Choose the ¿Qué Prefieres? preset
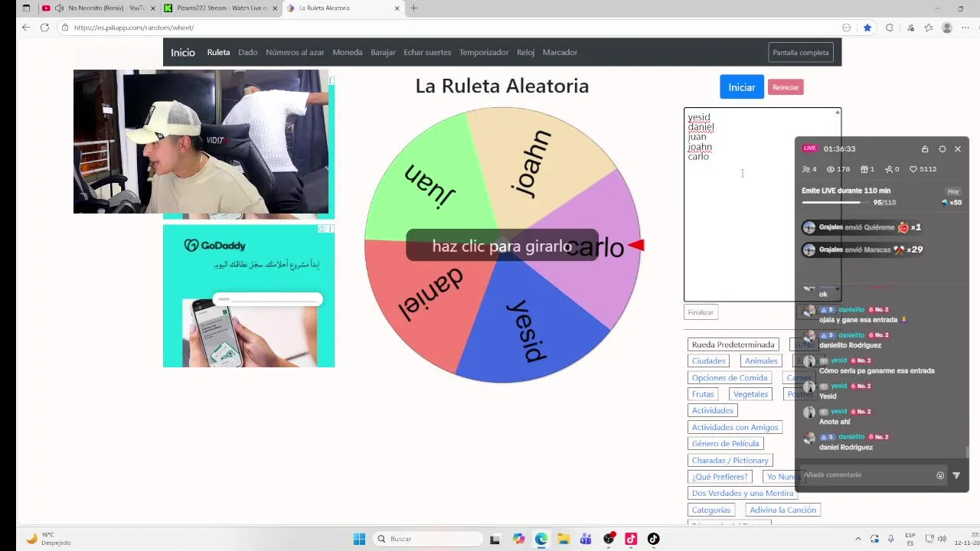The image size is (980, 551). pyautogui.click(x=720, y=477)
